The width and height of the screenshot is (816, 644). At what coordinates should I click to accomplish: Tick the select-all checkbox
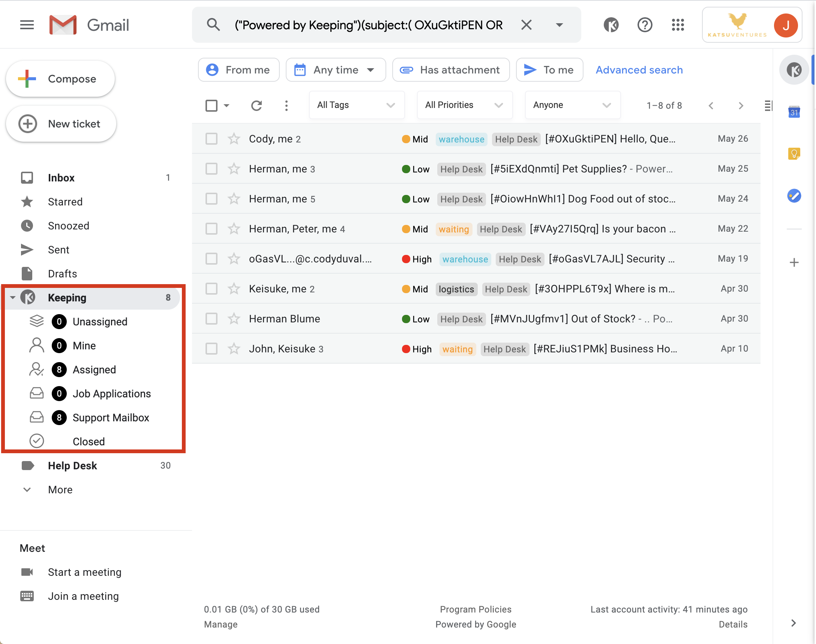tap(211, 106)
